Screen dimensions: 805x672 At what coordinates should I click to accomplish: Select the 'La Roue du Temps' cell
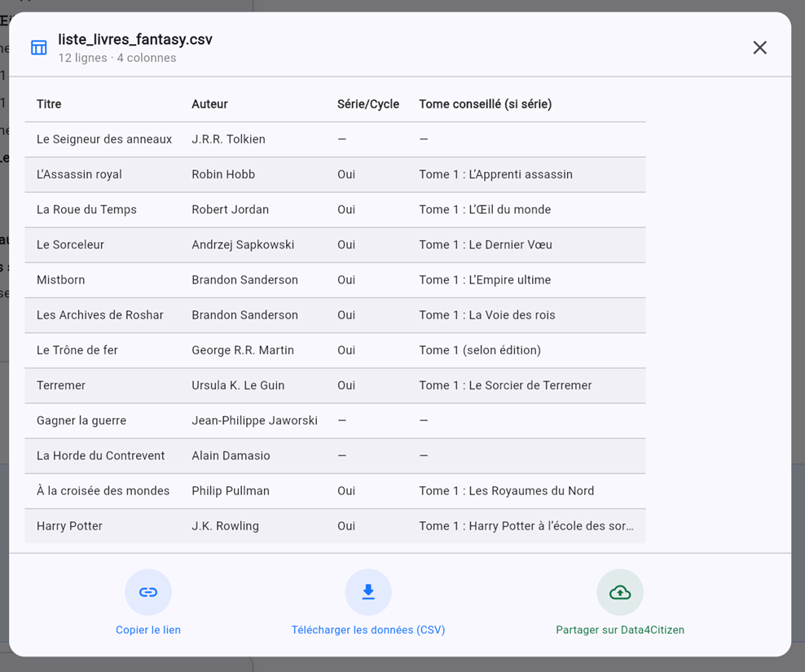[86, 209]
